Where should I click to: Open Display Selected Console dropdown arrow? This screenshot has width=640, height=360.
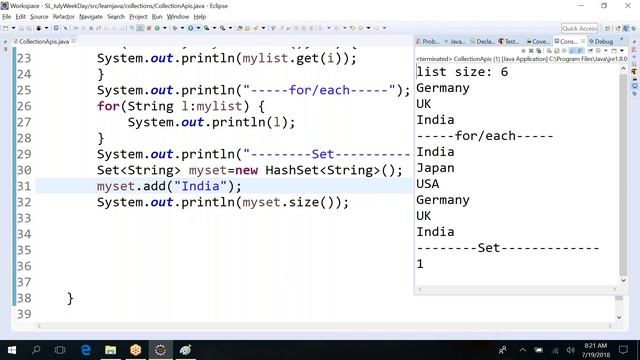606,51
